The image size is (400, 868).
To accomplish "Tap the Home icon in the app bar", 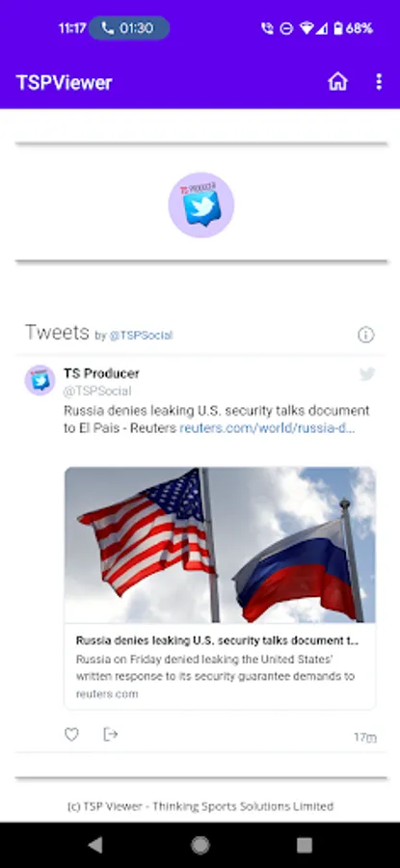I will click(337, 82).
